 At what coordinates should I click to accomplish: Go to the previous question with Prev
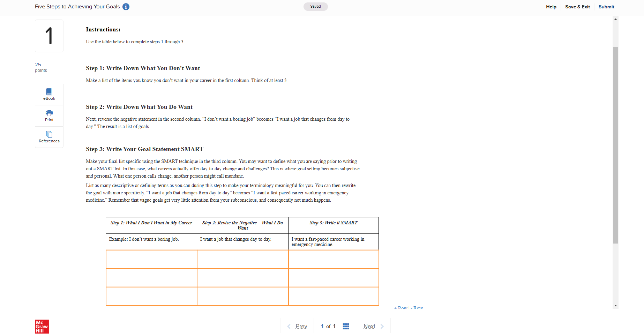[x=297, y=326]
